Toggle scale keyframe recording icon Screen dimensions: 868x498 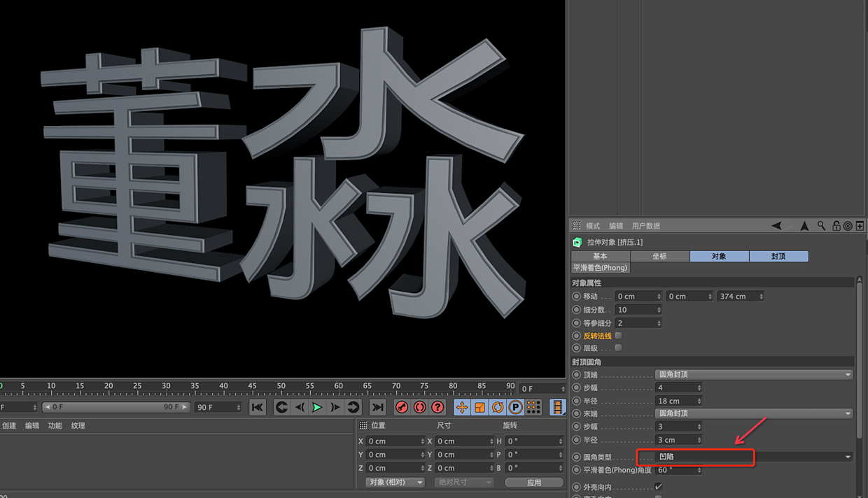click(480, 407)
